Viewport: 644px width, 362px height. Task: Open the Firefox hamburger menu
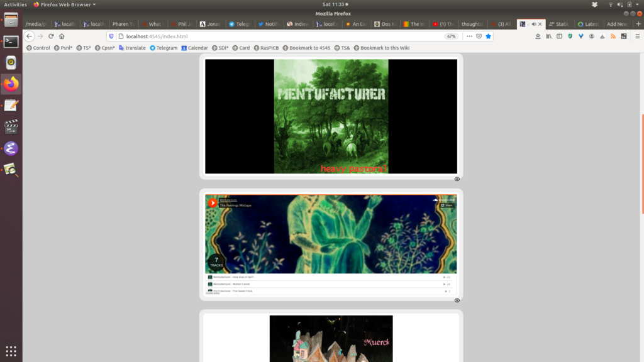(638, 36)
